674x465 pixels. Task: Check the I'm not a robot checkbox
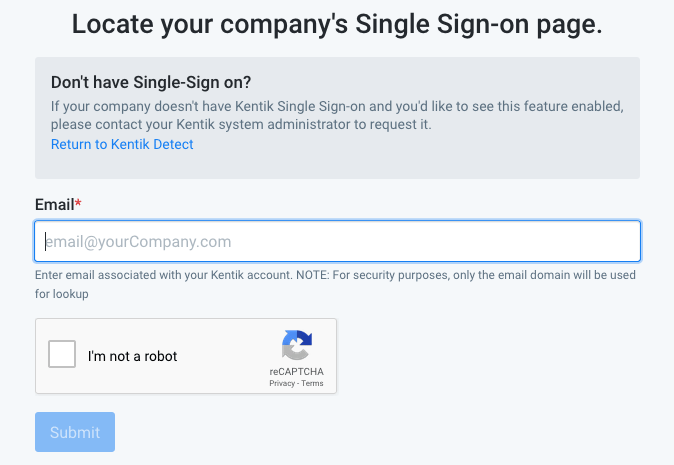(62, 355)
